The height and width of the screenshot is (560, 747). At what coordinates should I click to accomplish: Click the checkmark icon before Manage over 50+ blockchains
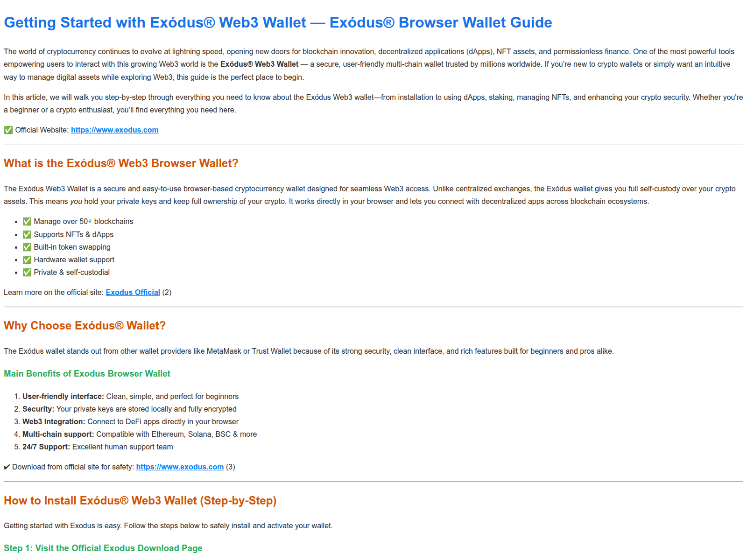pyautogui.click(x=27, y=222)
